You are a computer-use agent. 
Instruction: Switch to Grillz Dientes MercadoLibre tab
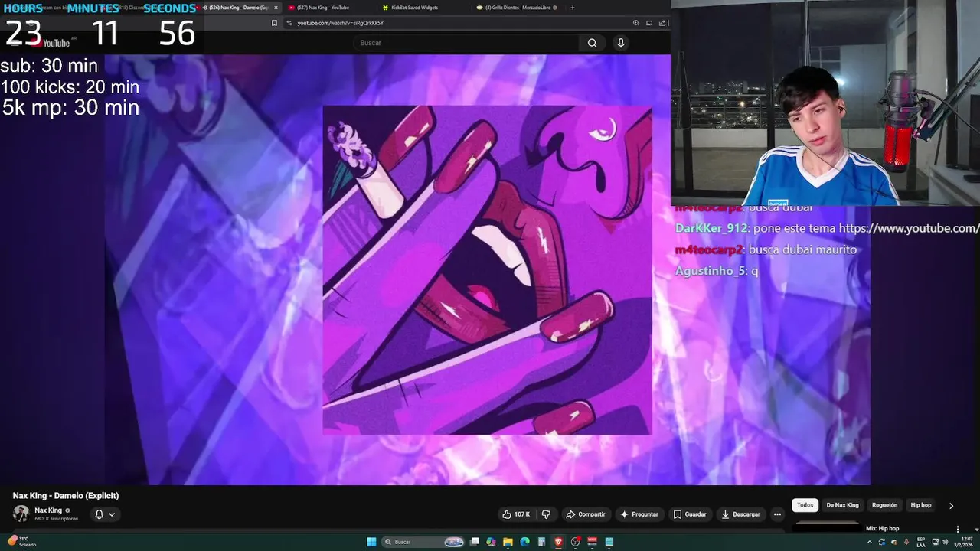tap(517, 8)
